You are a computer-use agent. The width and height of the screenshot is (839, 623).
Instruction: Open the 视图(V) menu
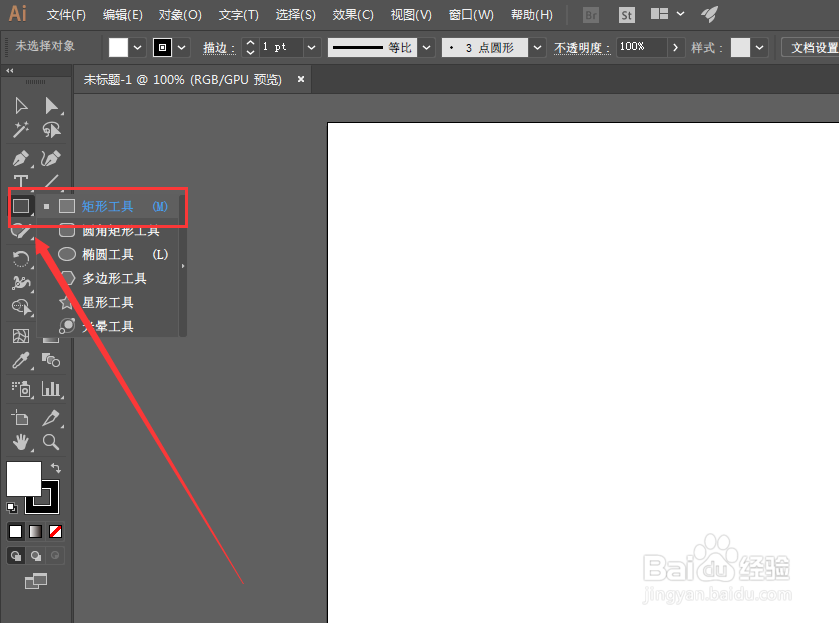[x=411, y=15]
